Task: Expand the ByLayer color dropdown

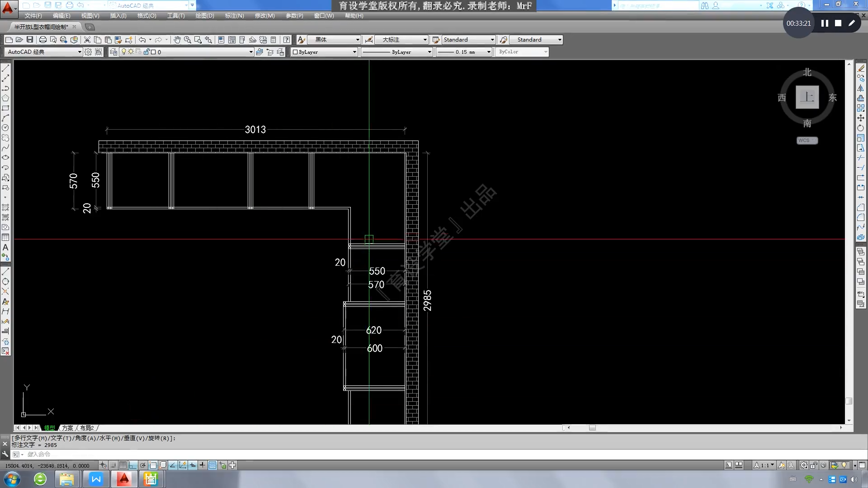Action: coord(354,52)
